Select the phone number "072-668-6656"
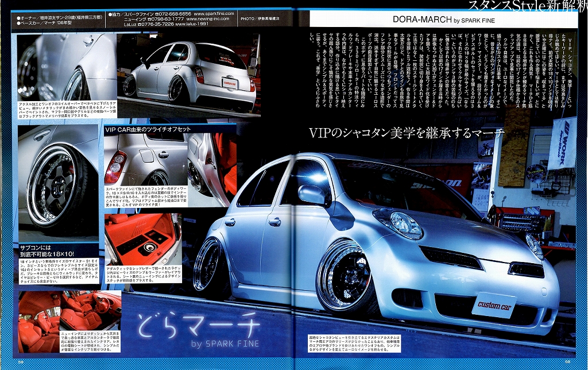 [x=175, y=14]
